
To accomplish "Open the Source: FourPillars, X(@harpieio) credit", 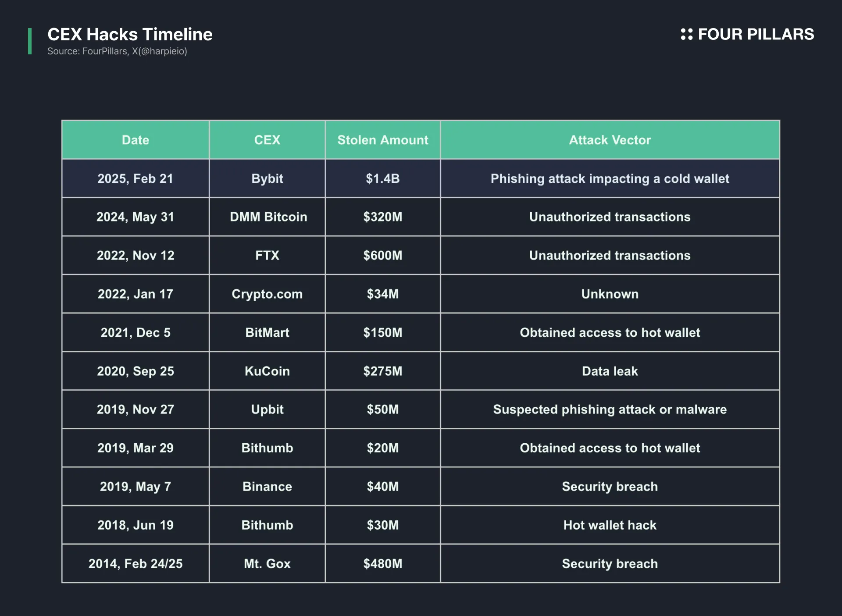I will 117,51.
